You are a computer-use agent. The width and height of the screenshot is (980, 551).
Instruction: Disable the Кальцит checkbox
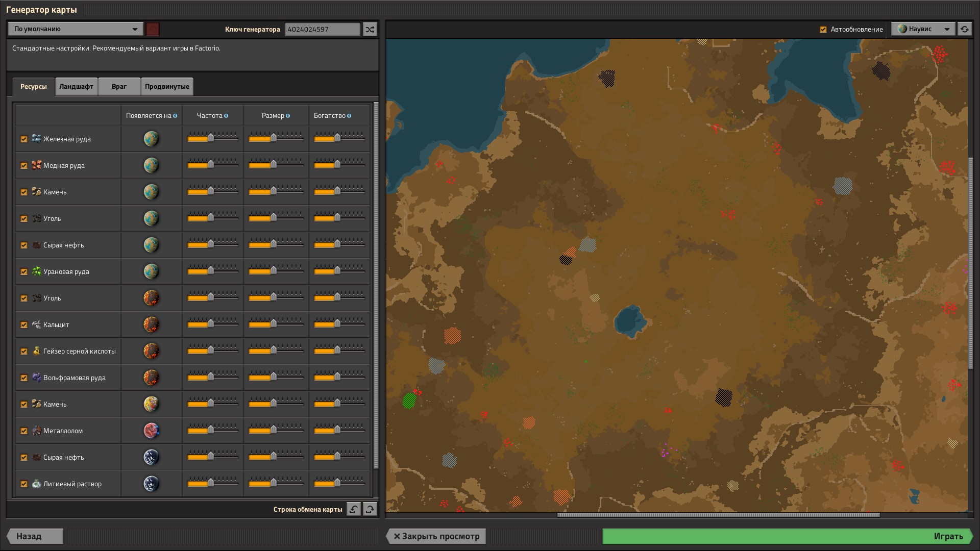pyautogui.click(x=24, y=324)
